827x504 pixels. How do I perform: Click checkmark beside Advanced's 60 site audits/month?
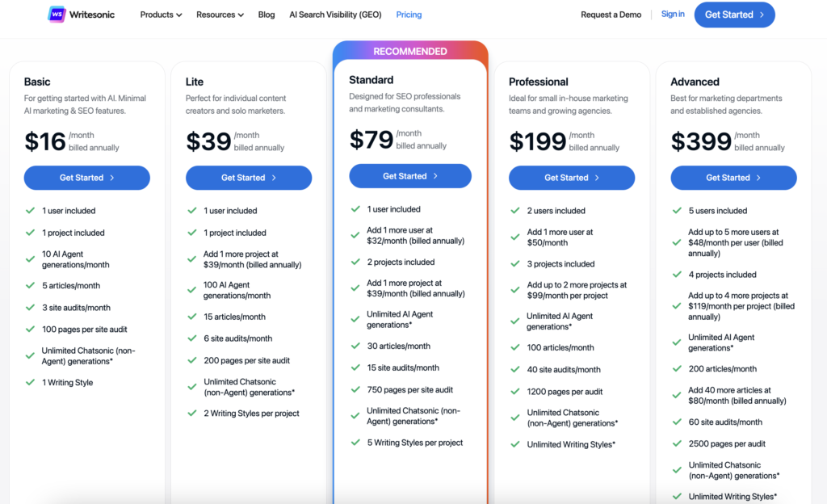[x=677, y=422]
